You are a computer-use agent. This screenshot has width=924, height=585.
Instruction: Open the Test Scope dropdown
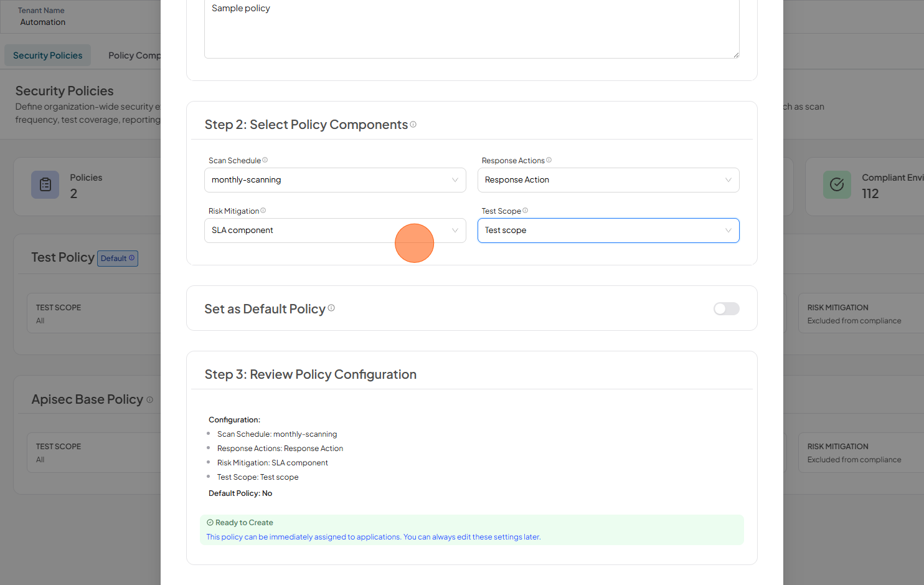pyautogui.click(x=608, y=231)
